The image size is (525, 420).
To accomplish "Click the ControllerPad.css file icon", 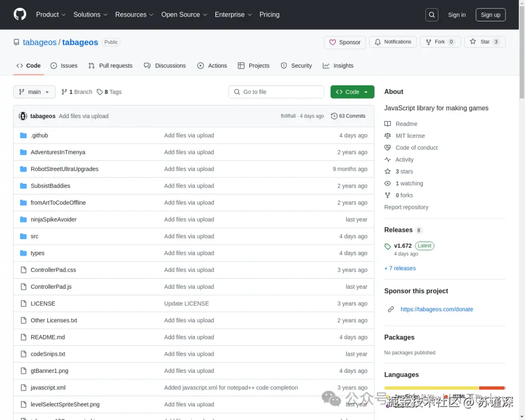I will [23, 270].
